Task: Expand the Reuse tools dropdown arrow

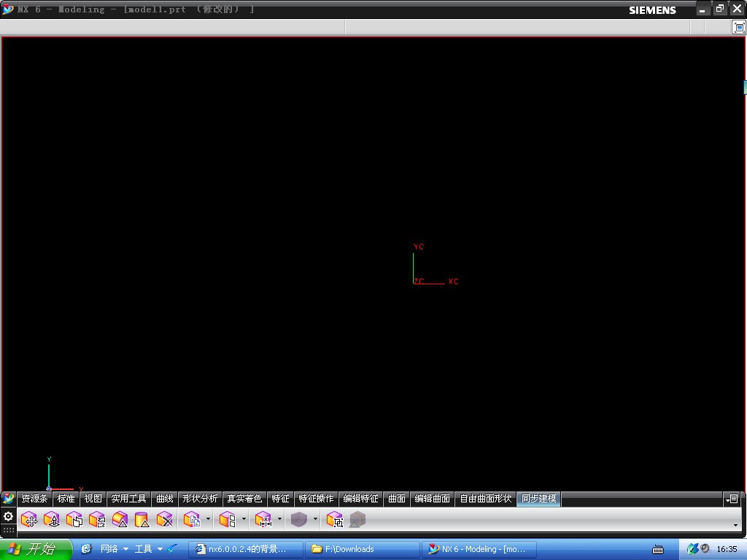Action: click(x=208, y=519)
